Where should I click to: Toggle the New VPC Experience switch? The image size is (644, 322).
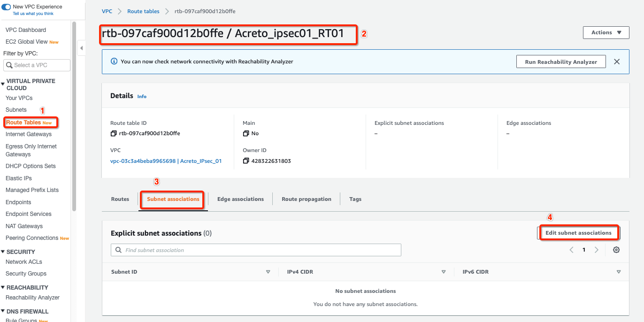(6, 7)
